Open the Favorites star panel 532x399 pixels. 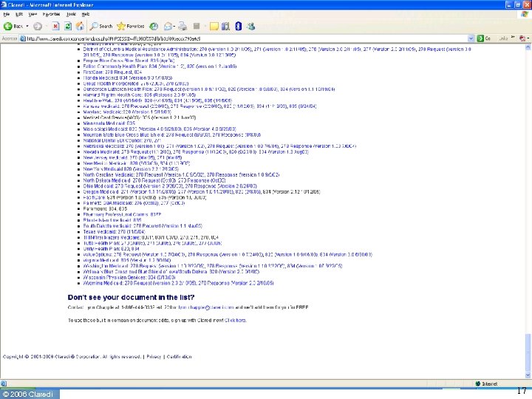tap(130, 26)
